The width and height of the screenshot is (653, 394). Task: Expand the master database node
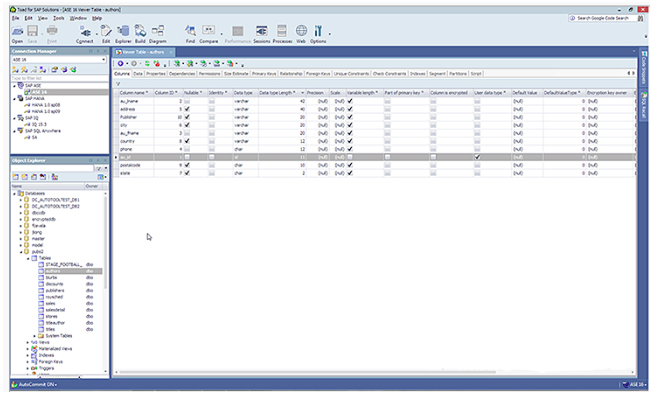coord(21,239)
